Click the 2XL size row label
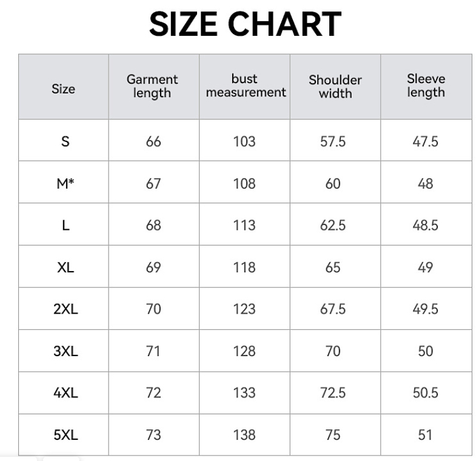The width and height of the screenshot is (476, 461). pyautogui.click(x=65, y=309)
